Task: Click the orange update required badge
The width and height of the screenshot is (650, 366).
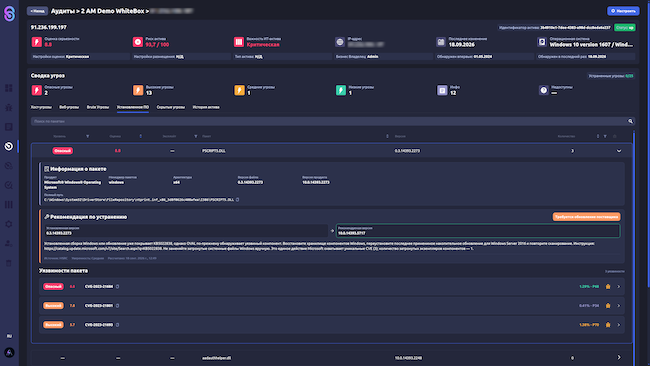Action: point(586,217)
